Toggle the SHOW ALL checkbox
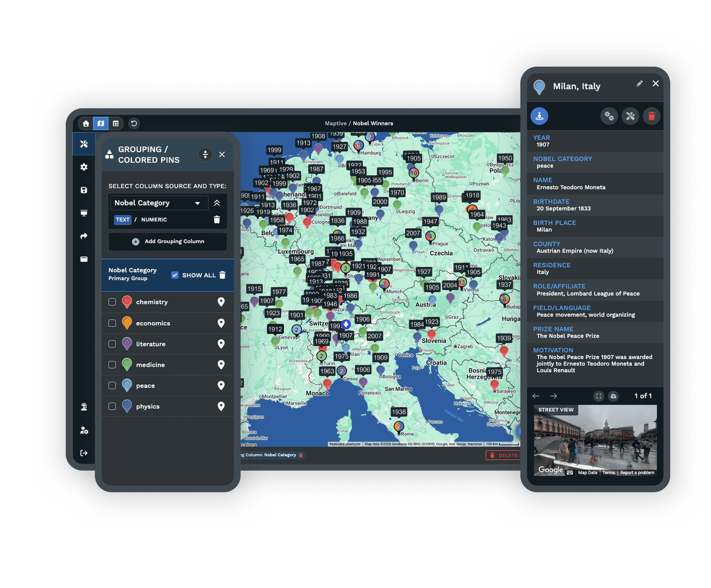The width and height of the screenshot is (711, 588). point(175,275)
